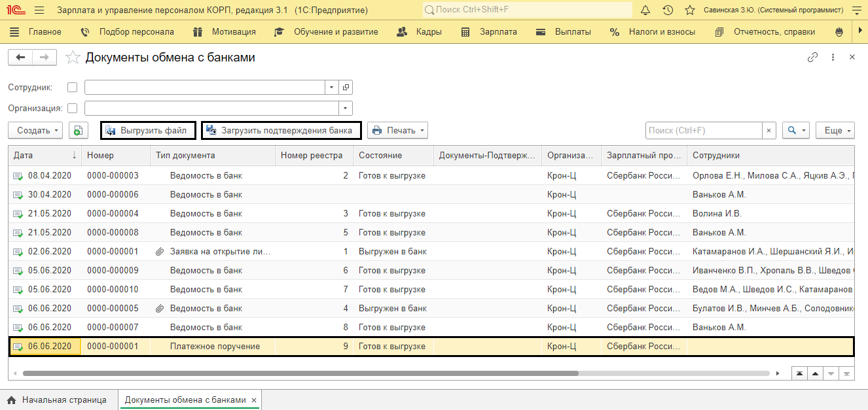Click the create-by-copying document icon
Screen dimensions: 868x410
tap(78, 130)
